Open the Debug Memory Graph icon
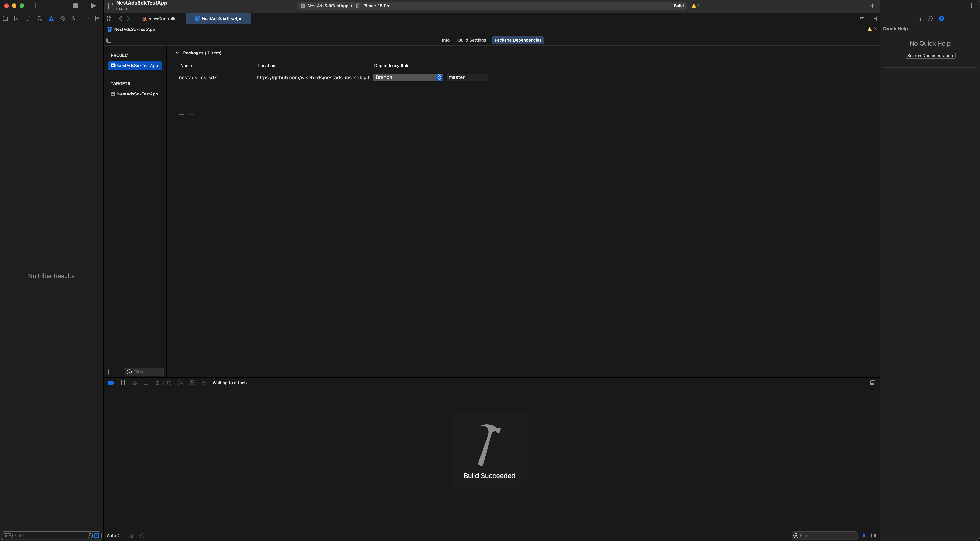 click(x=181, y=383)
